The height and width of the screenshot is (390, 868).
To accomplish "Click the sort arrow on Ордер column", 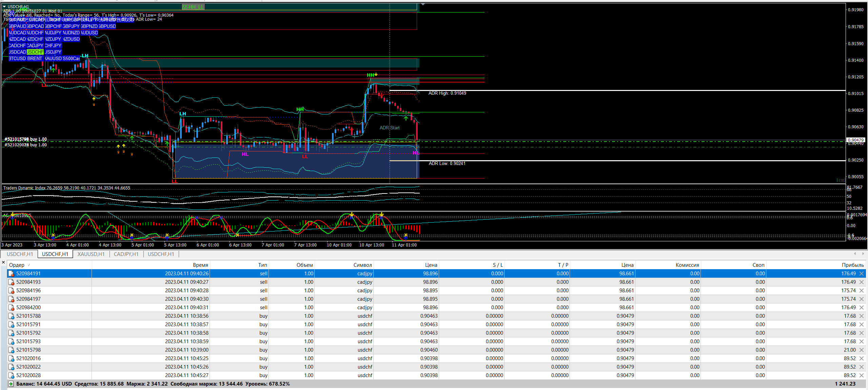I will click(x=29, y=265).
